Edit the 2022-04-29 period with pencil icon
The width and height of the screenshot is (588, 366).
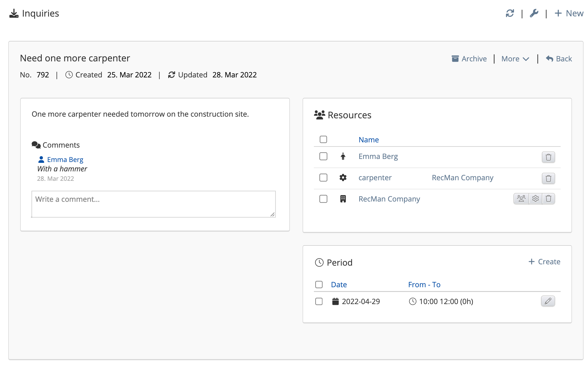pyautogui.click(x=548, y=301)
